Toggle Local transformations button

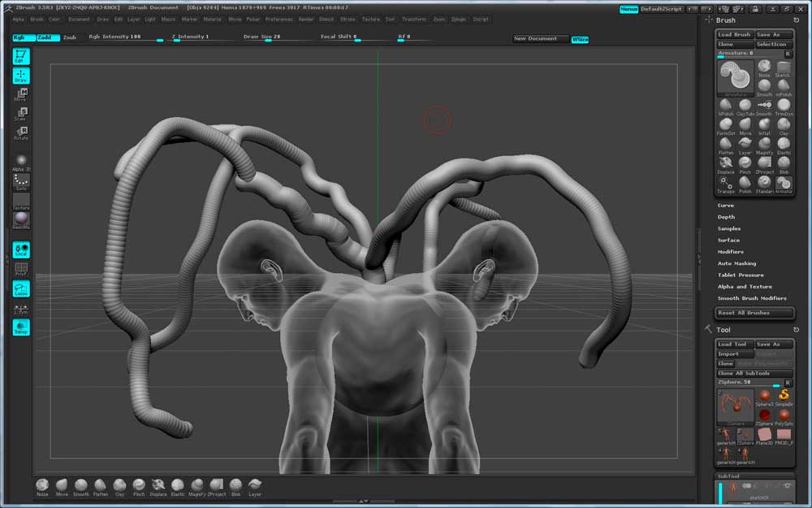(x=21, y=250)
